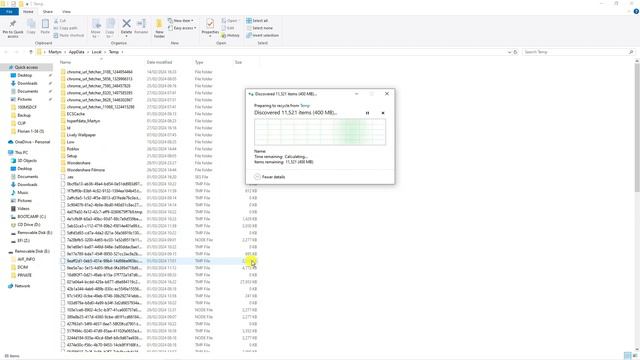Collapse the dialog with Fewer details

[x=269, y=177]
